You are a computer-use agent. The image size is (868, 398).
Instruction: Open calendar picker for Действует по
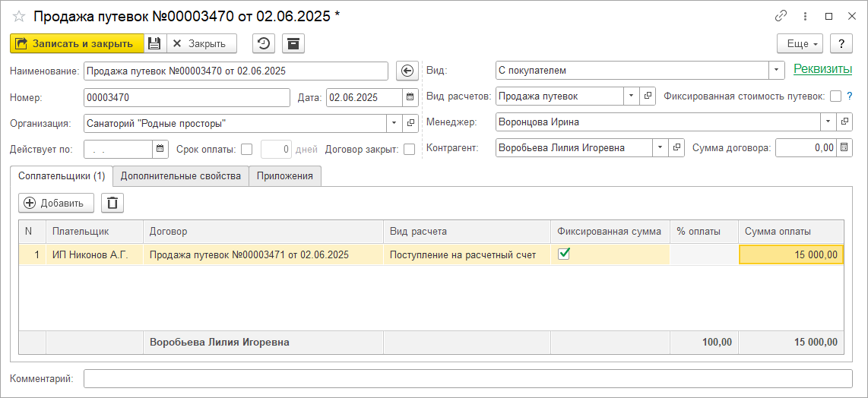(160, 149)
